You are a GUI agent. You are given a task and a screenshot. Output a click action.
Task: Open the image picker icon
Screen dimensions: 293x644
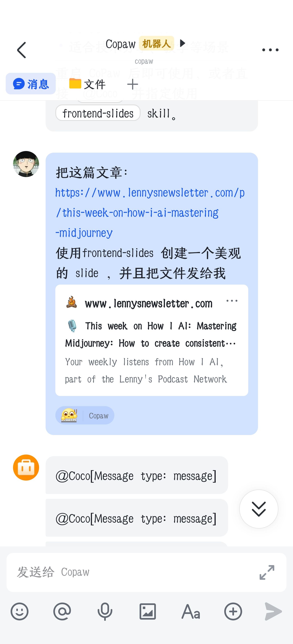pos(148,611)
